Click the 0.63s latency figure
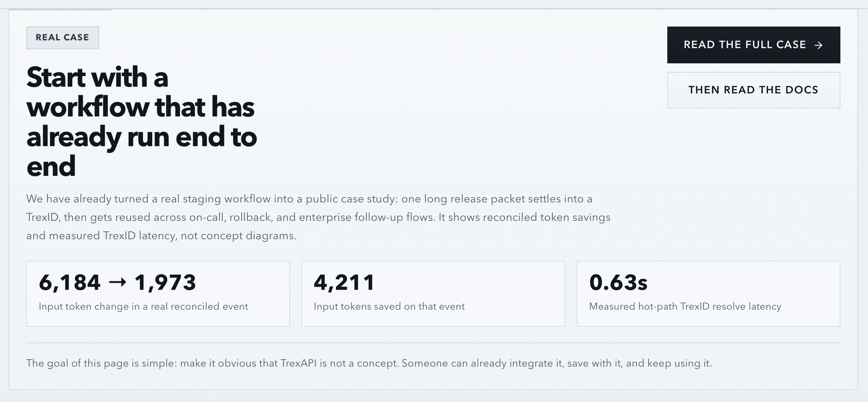Screen dimensions: 868x402 click(x=618, y=282)
